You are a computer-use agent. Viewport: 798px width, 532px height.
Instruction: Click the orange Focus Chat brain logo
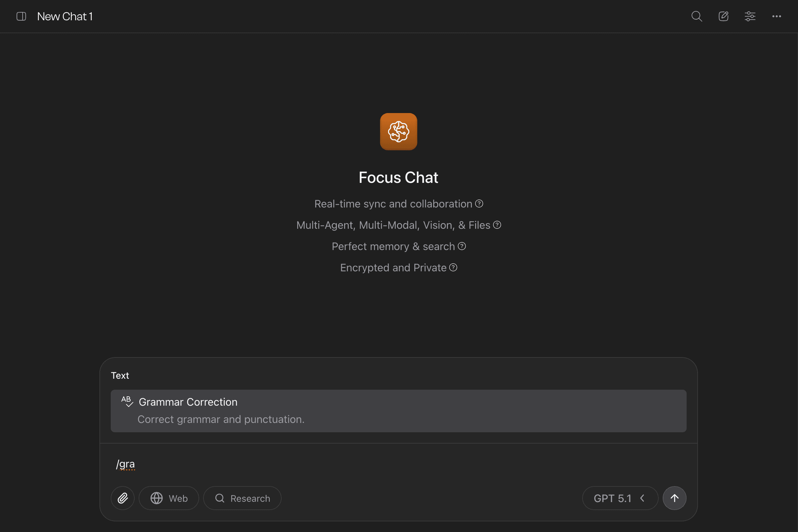click(x=398, y=132)
